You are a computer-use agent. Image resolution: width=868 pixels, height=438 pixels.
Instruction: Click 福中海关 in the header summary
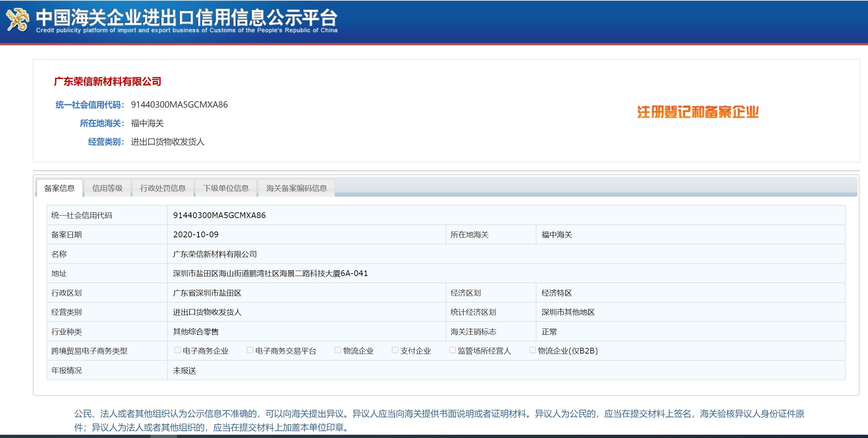[147, 123]
